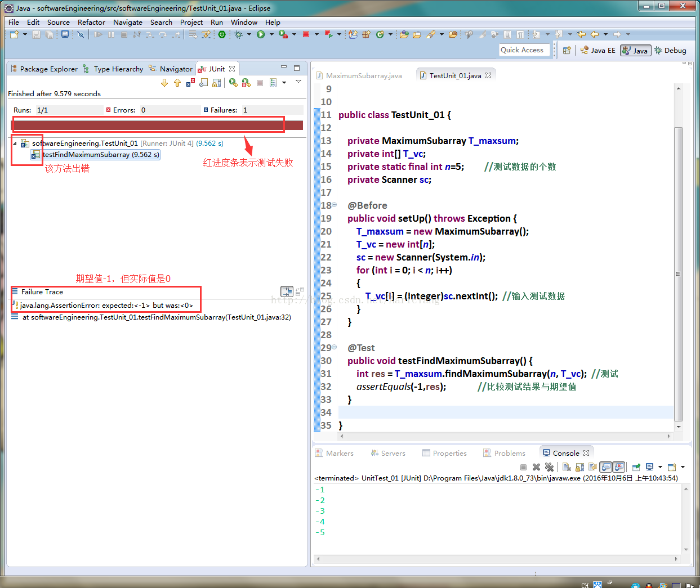Select the Java perspective button
Viewport: 700px width, 588px height.
click(636, 50)
